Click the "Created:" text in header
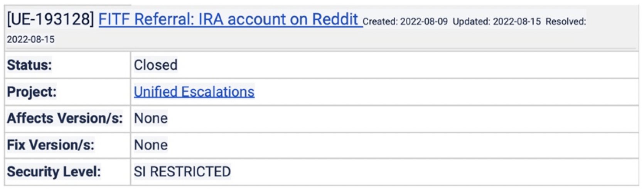Image resolution: width=644 pixels, height=194 pixels. click(380, 22)
